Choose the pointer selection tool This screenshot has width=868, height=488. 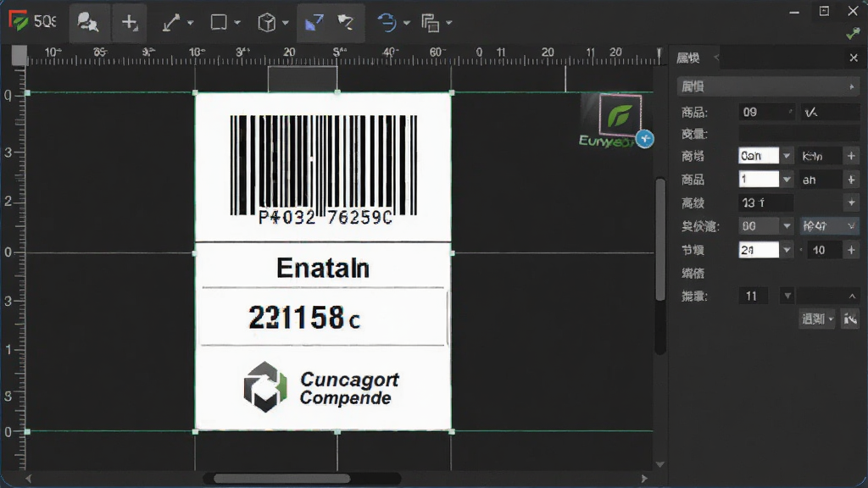pyautogui.click(x=346, y=23)
